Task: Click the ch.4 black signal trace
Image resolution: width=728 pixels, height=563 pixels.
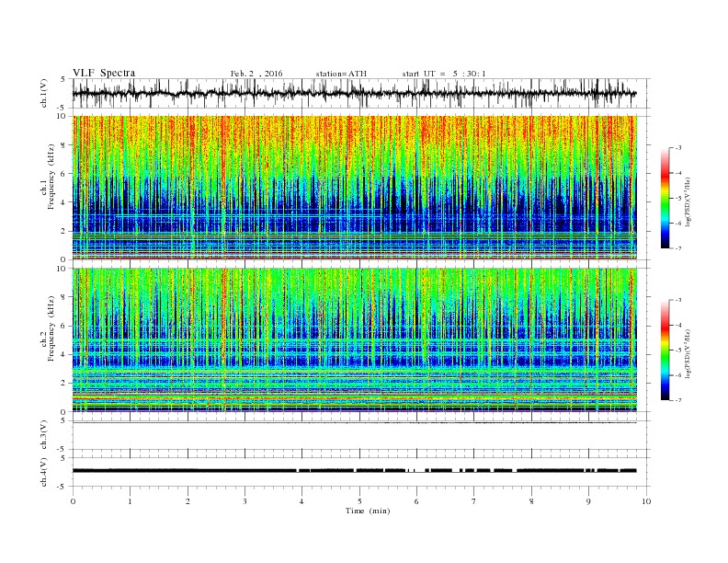Action: (x=355, y=471)
